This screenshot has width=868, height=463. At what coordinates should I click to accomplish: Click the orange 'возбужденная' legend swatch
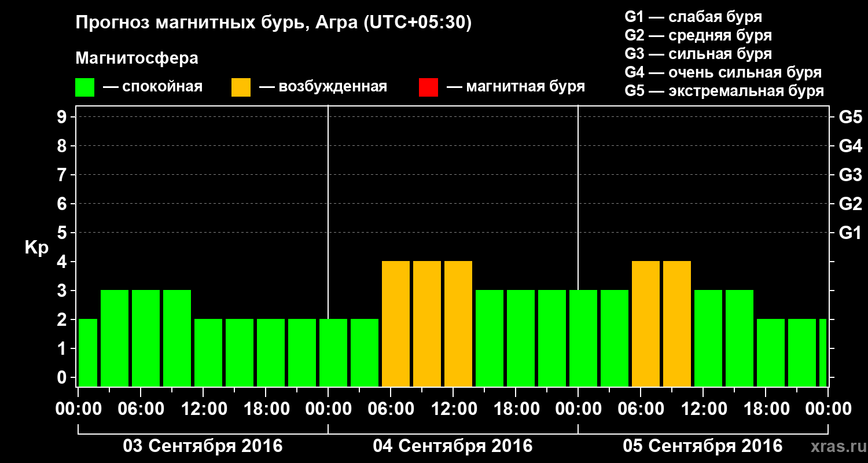click(241, 87)
